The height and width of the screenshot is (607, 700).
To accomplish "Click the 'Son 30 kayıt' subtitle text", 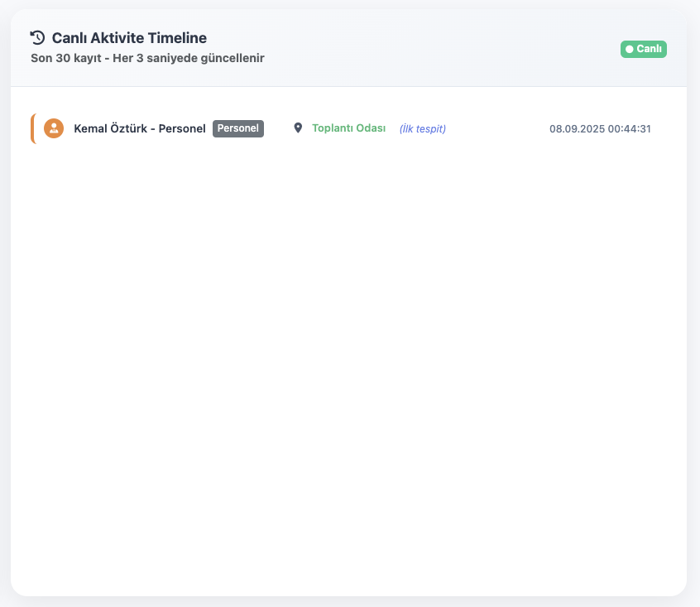I will click(x=66, y=58).
